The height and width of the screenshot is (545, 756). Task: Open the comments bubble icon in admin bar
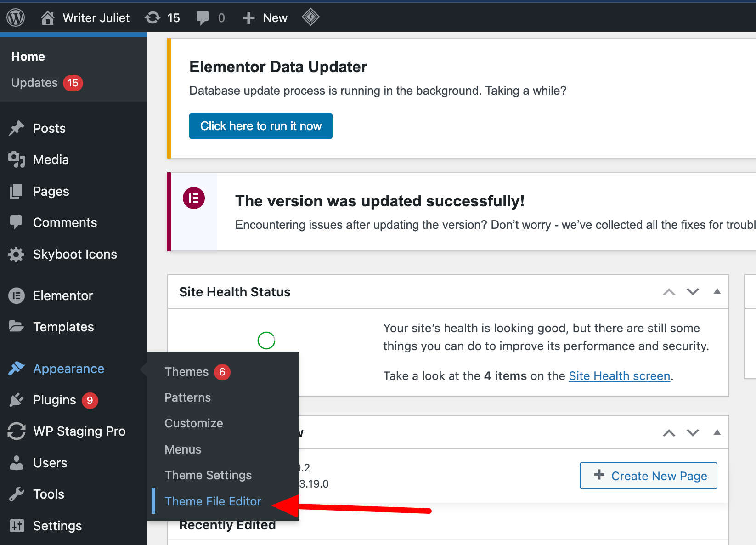pos(203,18)
